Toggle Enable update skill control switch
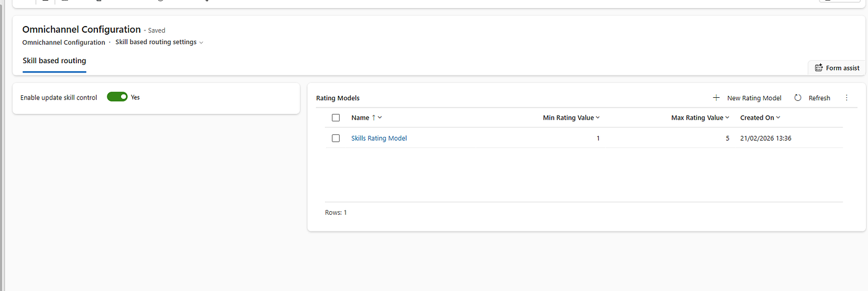The height and width of the screenshot is (291, 868). coord(117,97)
